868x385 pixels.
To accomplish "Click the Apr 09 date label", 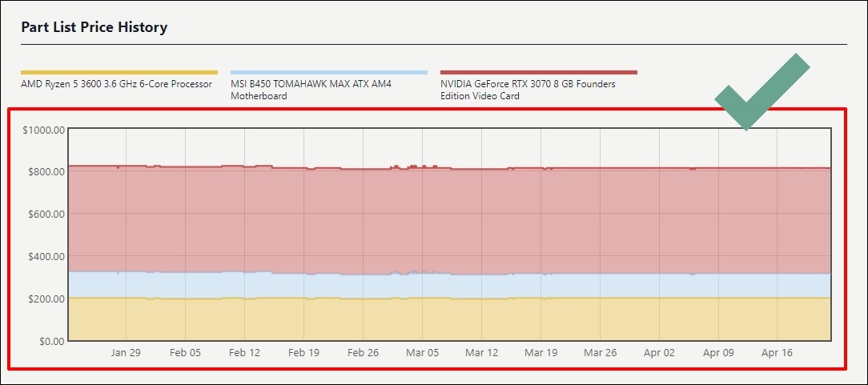I will (718, 353).
